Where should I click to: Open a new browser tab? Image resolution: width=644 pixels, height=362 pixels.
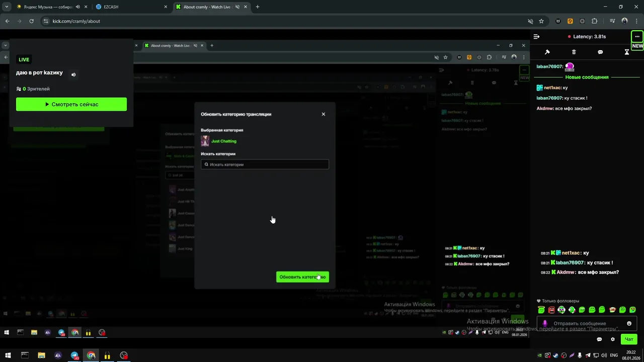click(258, 7)
